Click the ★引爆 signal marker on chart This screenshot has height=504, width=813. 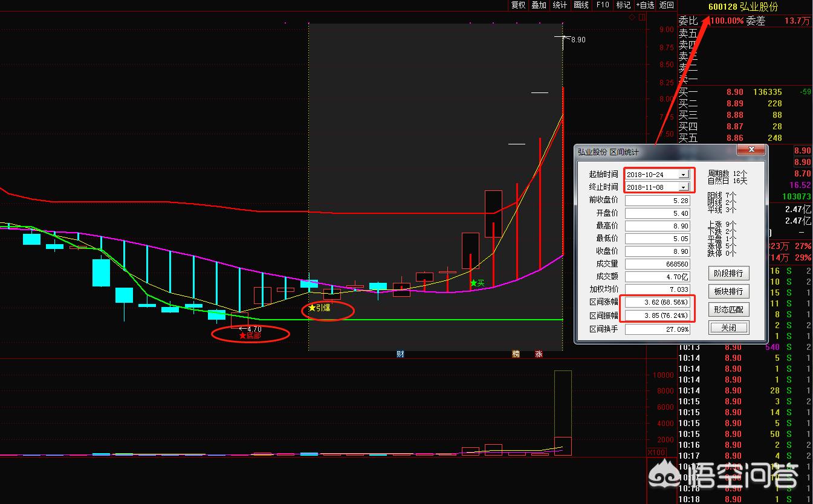(x=319, y=308)
